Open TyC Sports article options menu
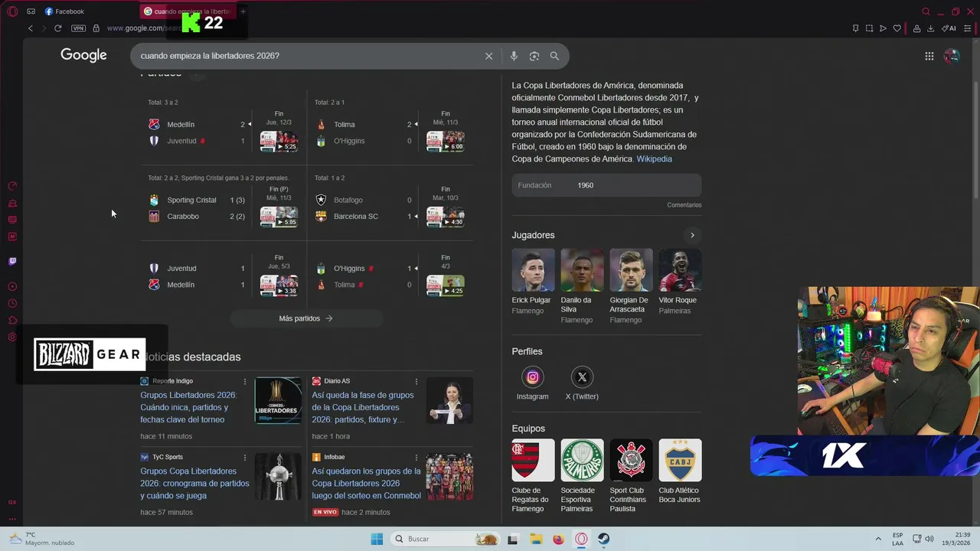This screenshot has height=551, width=980. pos(245,457)
